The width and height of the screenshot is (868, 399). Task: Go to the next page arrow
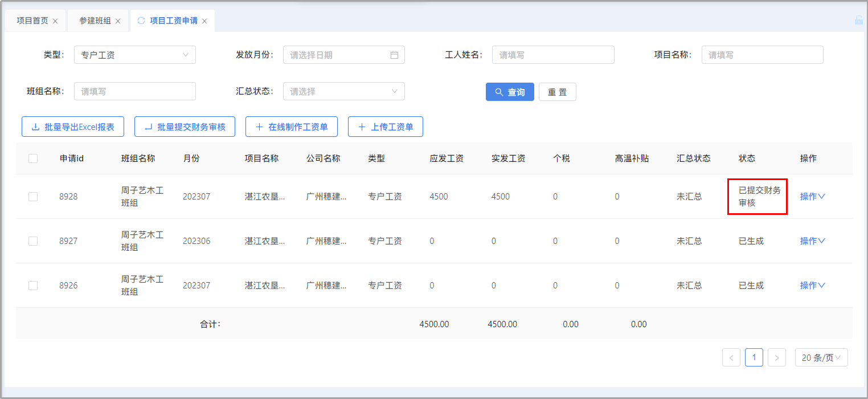(777, 357)
